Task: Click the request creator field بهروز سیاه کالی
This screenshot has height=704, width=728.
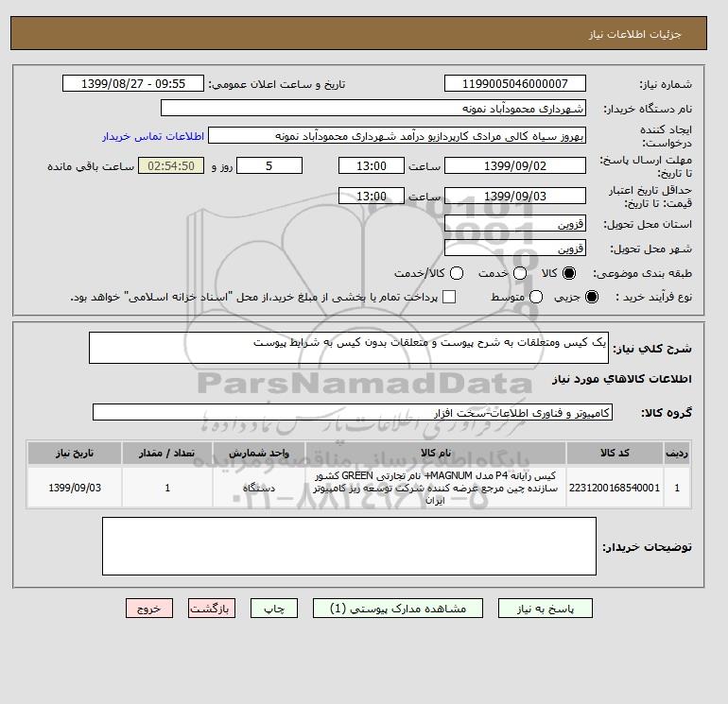Action: pos(397,136)
